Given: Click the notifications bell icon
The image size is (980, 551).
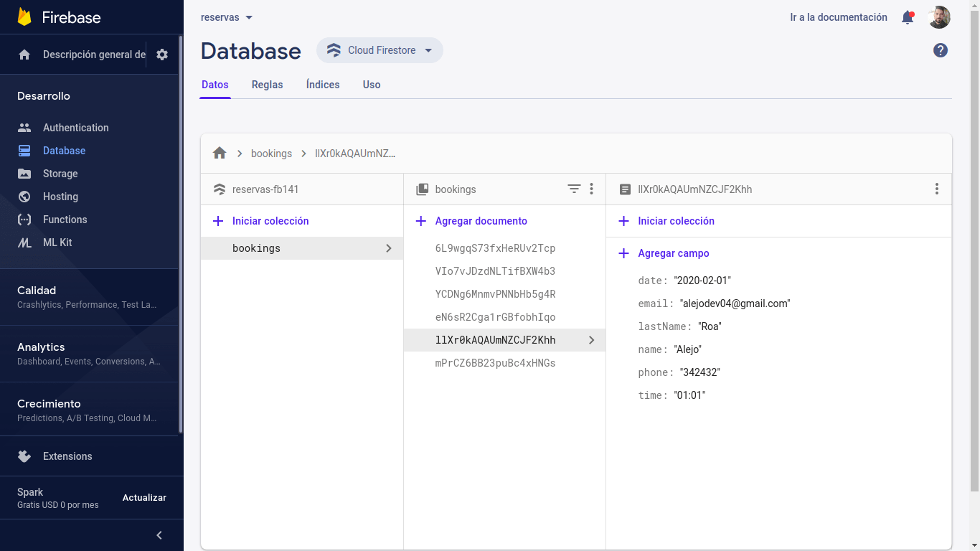Looking at the screenshot, I should pyautogui.click(x=908, y=17).
